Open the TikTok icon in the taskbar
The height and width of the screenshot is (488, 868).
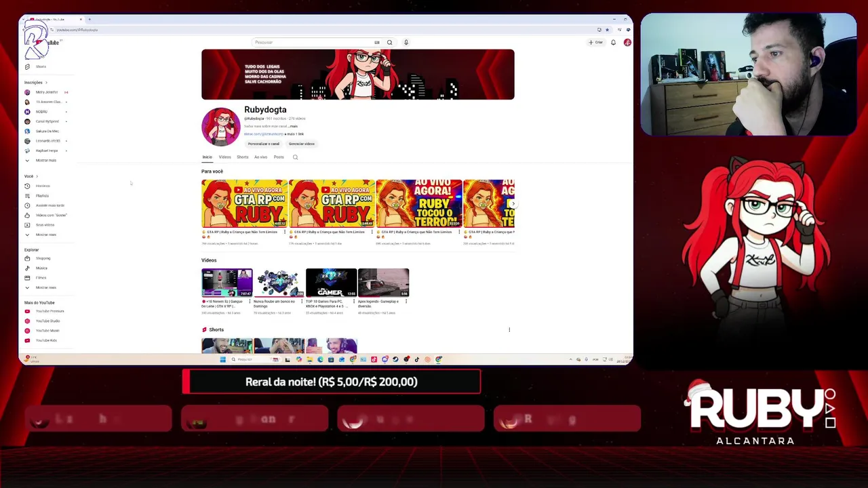coord(417,360)
